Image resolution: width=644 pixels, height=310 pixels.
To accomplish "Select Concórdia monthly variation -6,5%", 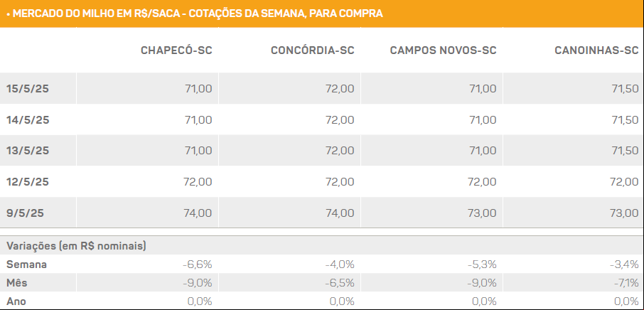I will [340, 283].
